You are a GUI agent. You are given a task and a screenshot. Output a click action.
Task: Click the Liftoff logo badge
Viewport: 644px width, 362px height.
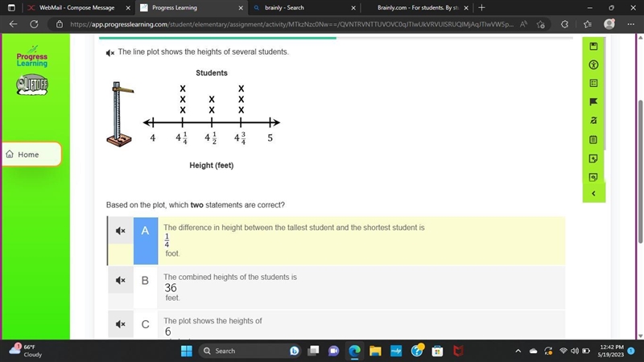click(32, 85)
